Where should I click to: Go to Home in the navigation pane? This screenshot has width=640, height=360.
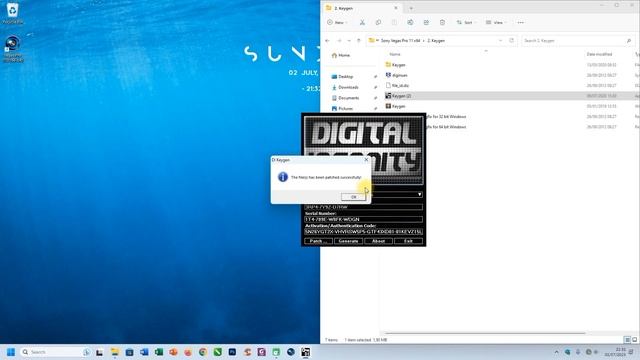pyautogui.click(x=341, y=55)
